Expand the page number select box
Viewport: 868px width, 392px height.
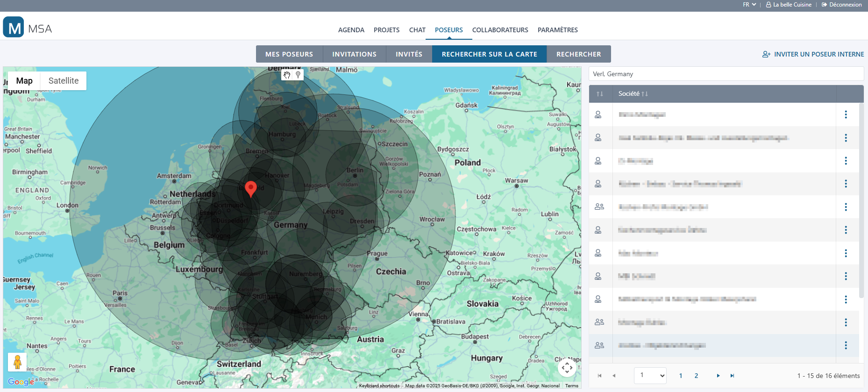point(650,375)
